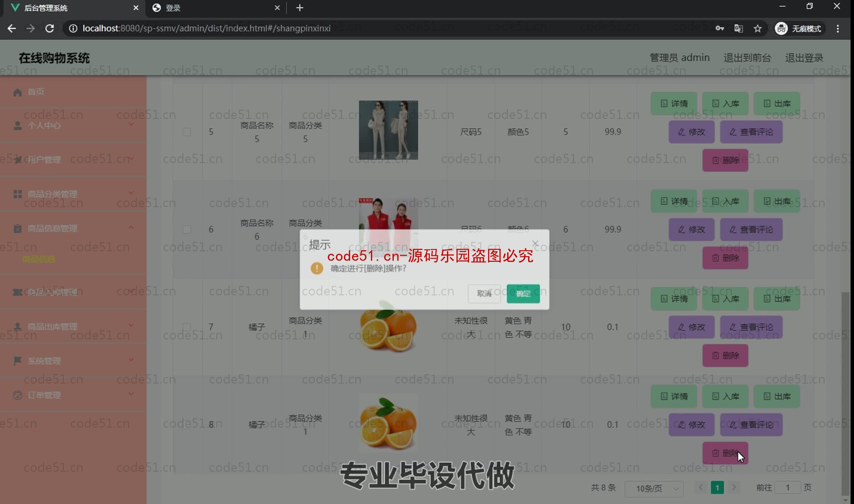
Task: Click 退出到前台 button
Action: pyautogui.click(x=747, y=58)
